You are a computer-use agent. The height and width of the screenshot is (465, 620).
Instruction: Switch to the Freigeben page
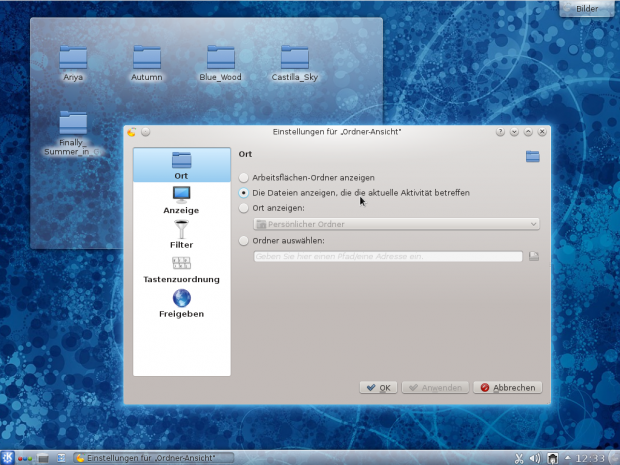point(181,304)
